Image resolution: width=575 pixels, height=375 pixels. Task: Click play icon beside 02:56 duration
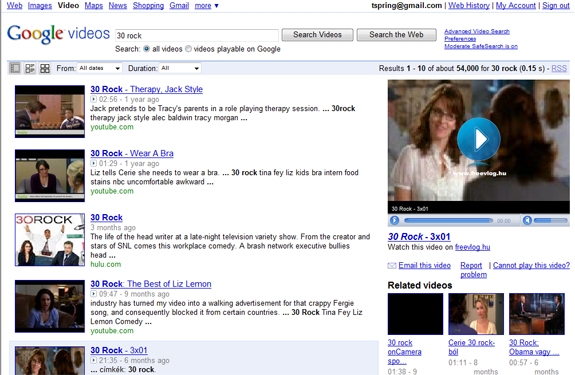94,99
